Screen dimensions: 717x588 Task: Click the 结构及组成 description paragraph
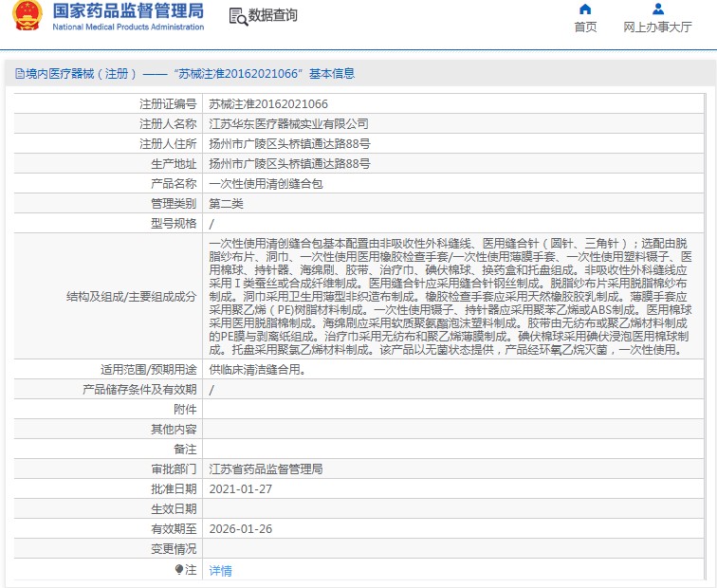point(450,296)
